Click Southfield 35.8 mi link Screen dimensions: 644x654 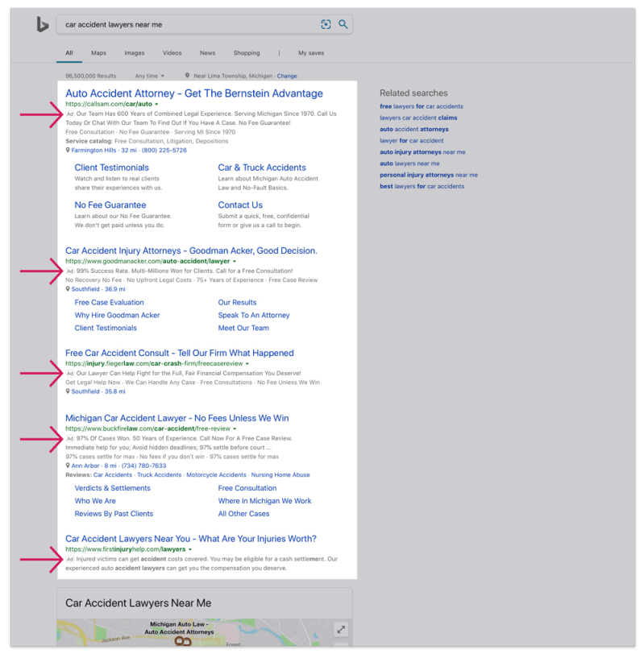tap(98, 391)
